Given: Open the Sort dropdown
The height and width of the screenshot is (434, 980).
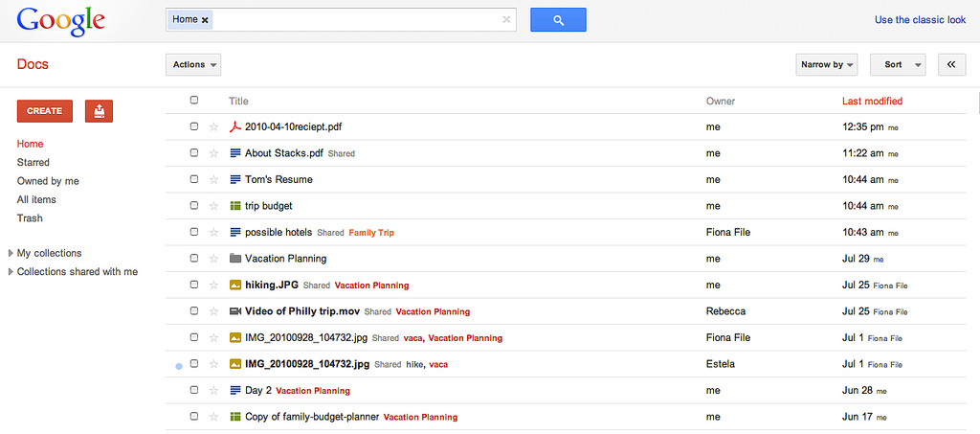Looking at the screenshot, I should [898, 64].
